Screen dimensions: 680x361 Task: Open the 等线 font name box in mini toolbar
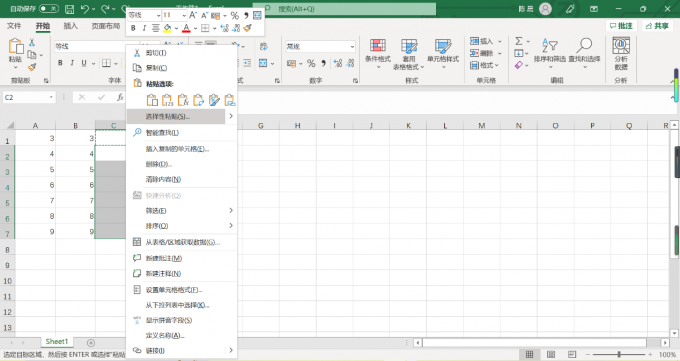click(144, 15)
